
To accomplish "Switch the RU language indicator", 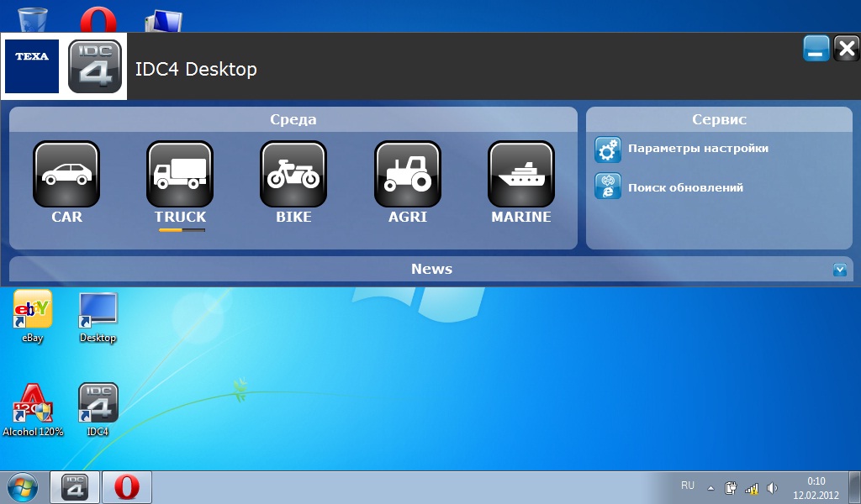I will [688, 486].
